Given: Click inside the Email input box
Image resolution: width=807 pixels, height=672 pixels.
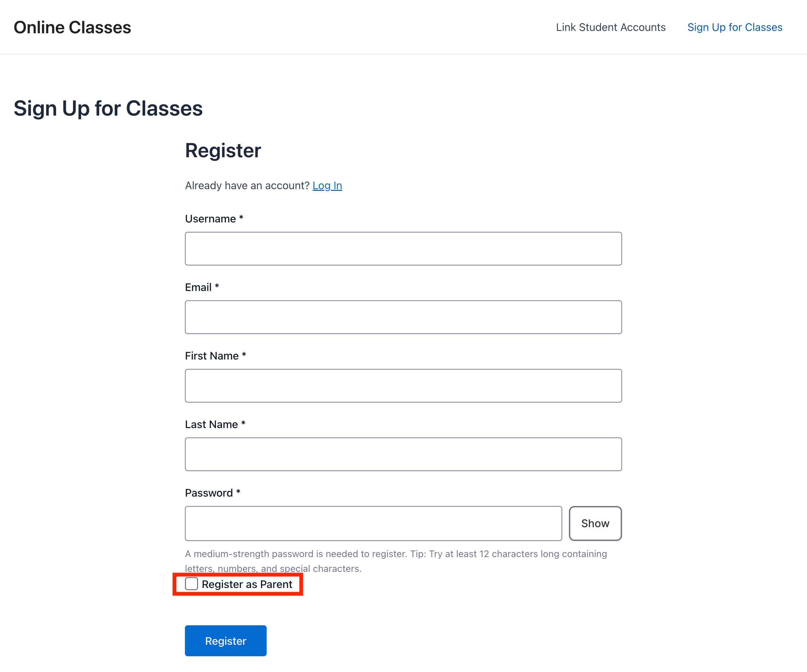Looking at the screenshot, I should [403, 317].
